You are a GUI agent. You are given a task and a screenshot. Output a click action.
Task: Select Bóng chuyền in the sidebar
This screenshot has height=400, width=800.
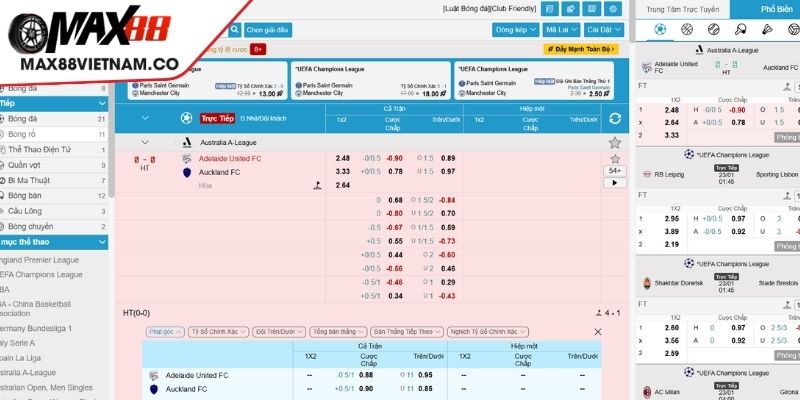[x=54, y=226]
